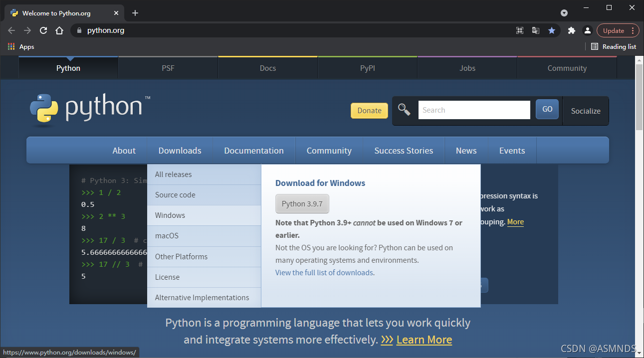
Task: Click the Donate button
Action: point(369,111)
